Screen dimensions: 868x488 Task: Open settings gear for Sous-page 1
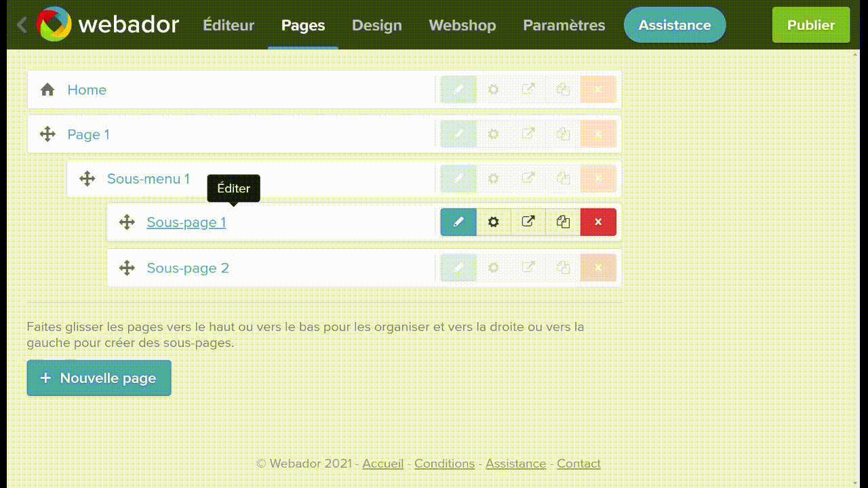494,222
